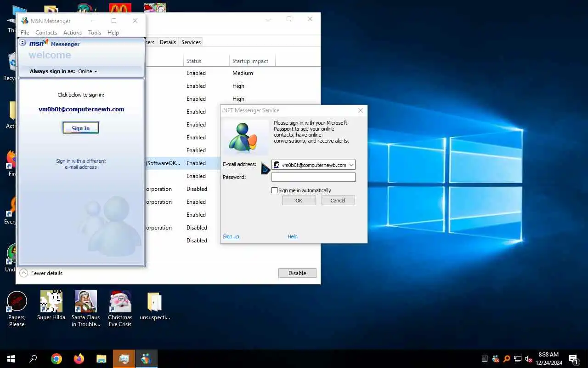Open the Contacts menu
This screenshot has height=368, width=588.
pyautogui.click(x=46, y=33)
